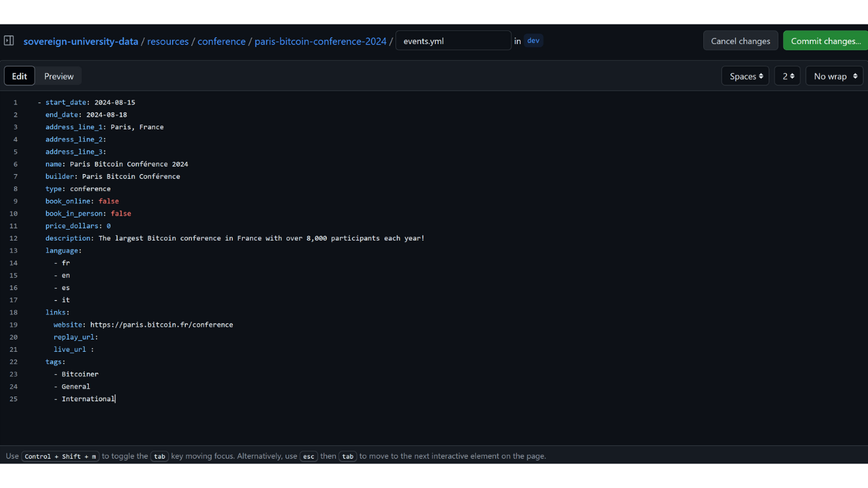Viewport: 868px width, 488px height.
Task: Click the events.yml filename field
Action: pyautogui.click(x=453, y=41)
